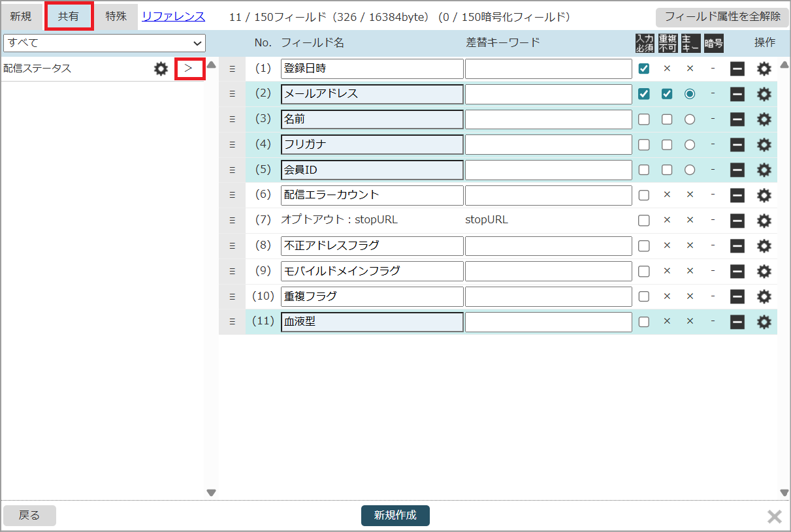The image size is (791, 532).
Task: Enable required checkbox for 血液型
Action: pos(644,322)
